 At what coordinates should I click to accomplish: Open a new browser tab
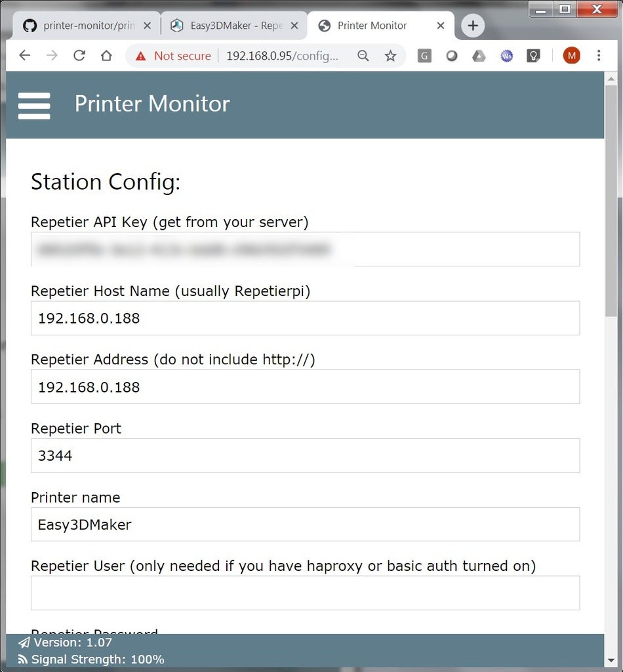point(472,26)
